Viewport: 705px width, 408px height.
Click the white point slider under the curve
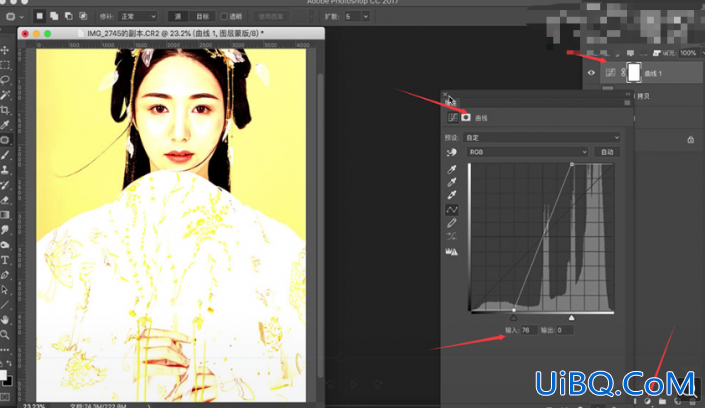(x=571, y=318)
